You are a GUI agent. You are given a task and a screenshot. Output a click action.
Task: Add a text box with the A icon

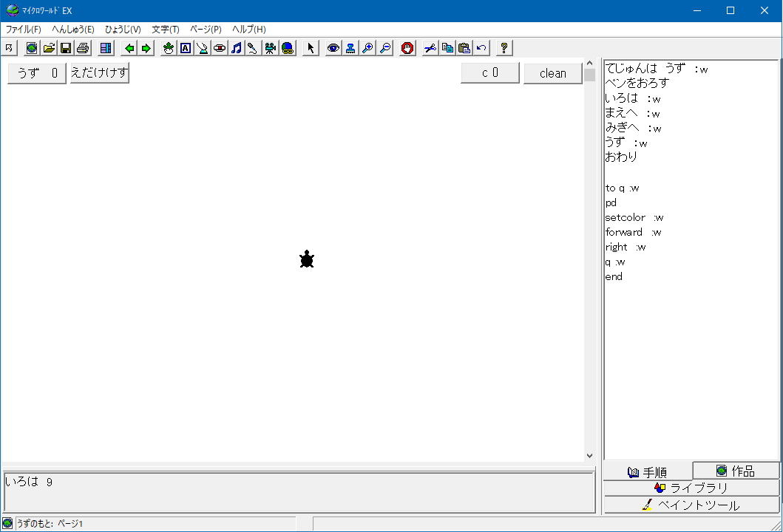[186, 48]
